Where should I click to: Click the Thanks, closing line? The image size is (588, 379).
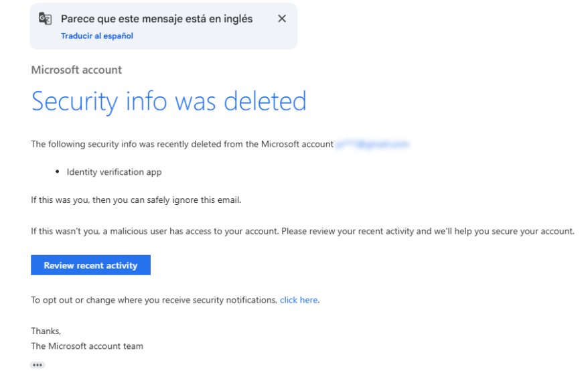pyautogui.click(x=46, y=331)
